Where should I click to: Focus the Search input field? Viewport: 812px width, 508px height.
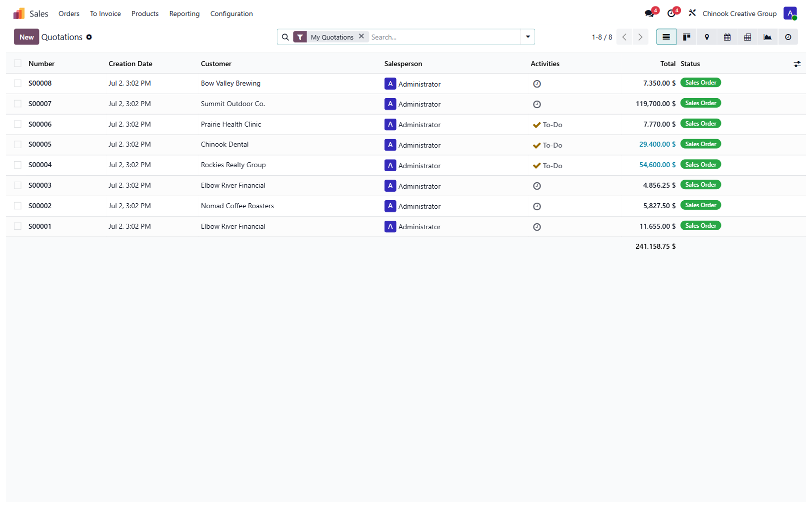click(x=444, y=37)
